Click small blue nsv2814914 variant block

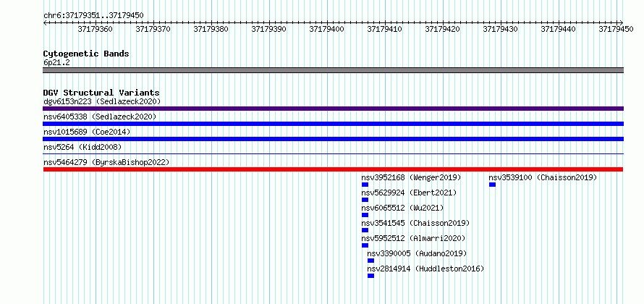click(x=370, y=276)
